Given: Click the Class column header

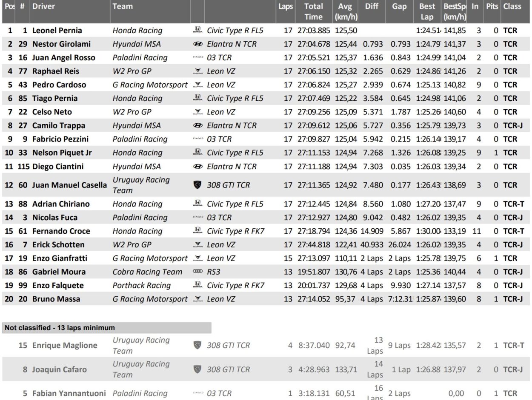Looking at the screenshot, I should pos(512,6).
